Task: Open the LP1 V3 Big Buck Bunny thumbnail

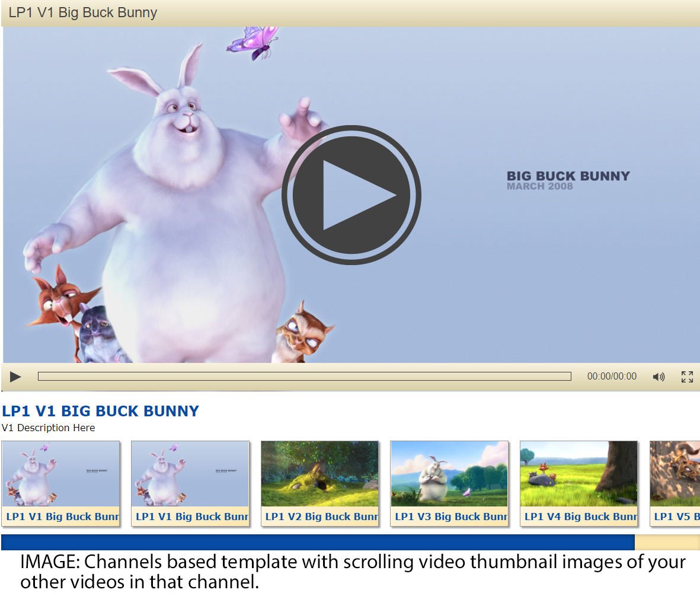Action: (x=449, y=483)
